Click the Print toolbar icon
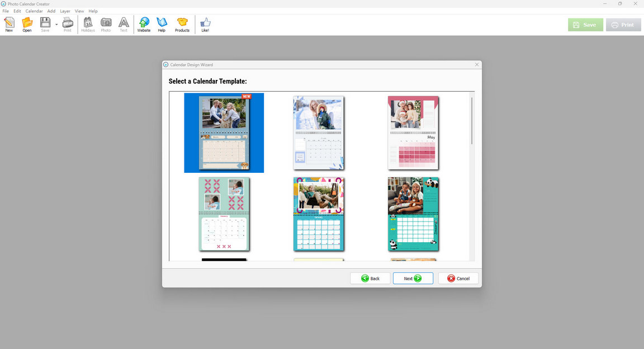 pos(68,25)
